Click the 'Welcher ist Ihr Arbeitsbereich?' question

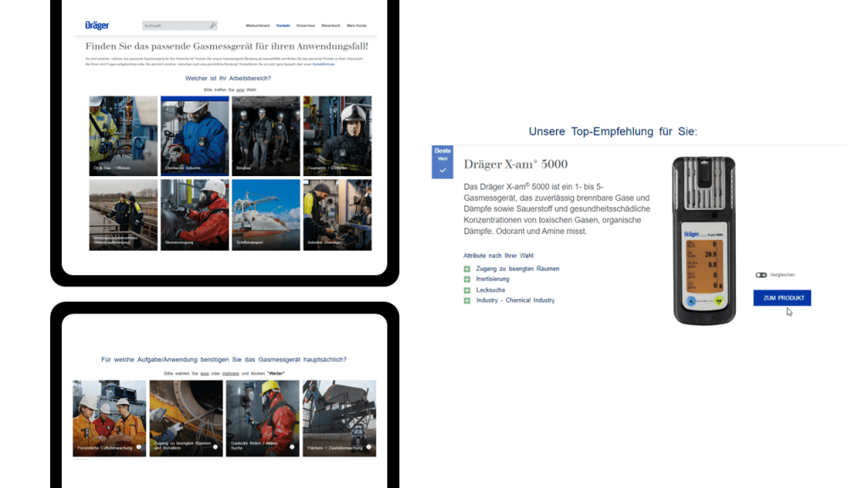coord(228,79)
